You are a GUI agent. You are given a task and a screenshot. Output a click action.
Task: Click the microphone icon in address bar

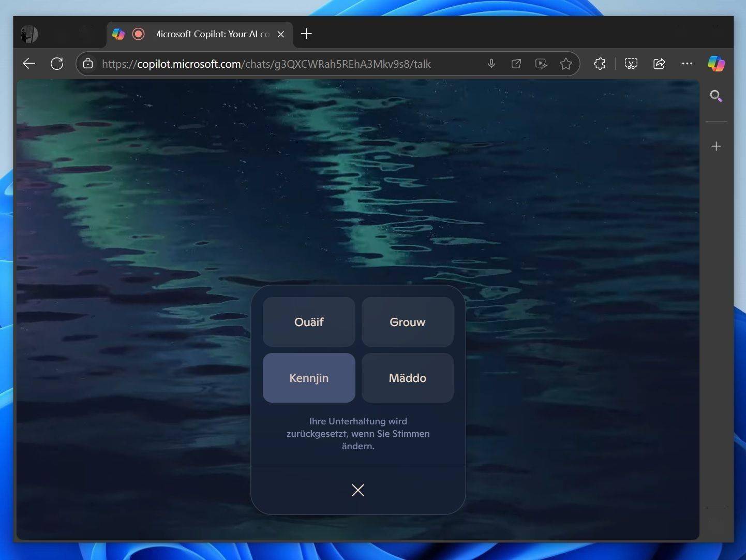point(491,64)
